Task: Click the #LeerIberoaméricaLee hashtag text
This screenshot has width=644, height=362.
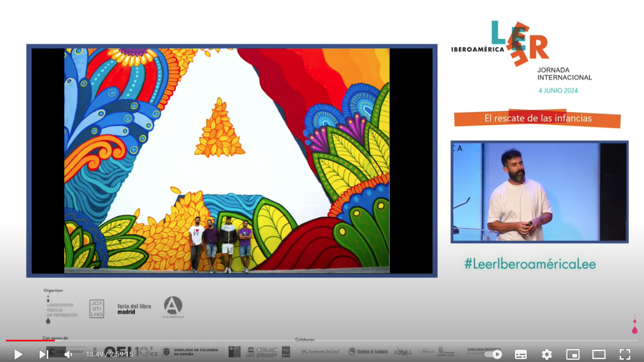Action: [530, 264]
